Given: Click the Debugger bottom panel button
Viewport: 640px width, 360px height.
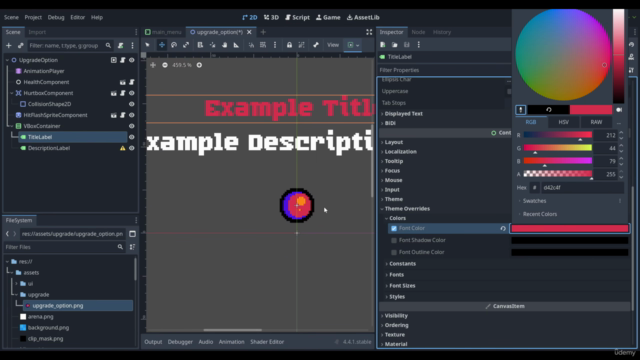Looking at the screenshot, I should coord(180,342).
